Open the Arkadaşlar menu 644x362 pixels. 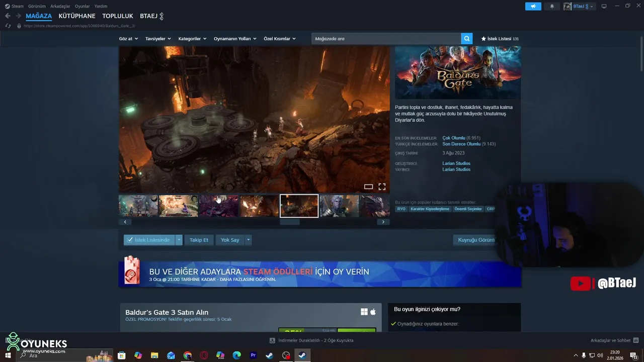pyautogui.click(x=60, y=6)
